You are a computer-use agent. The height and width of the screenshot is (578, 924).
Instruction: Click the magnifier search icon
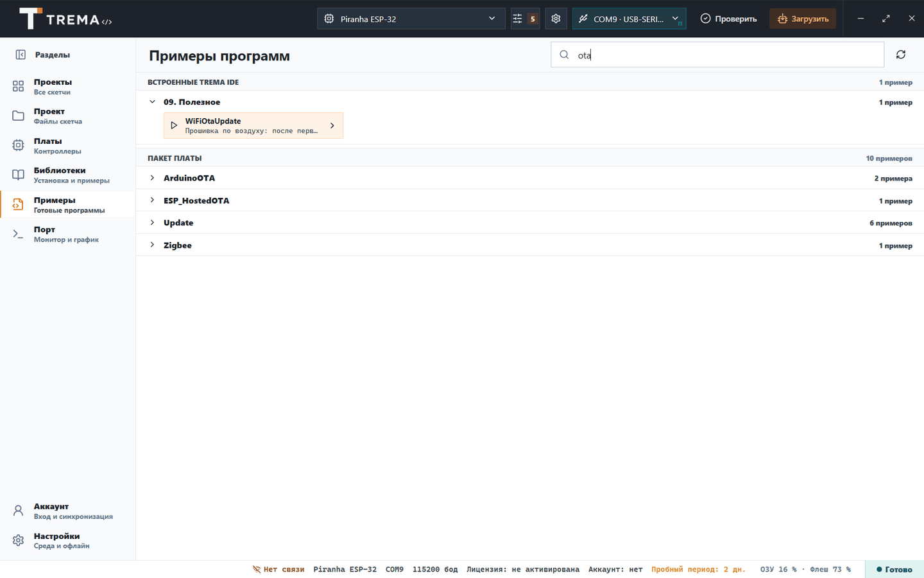point(564,55)
